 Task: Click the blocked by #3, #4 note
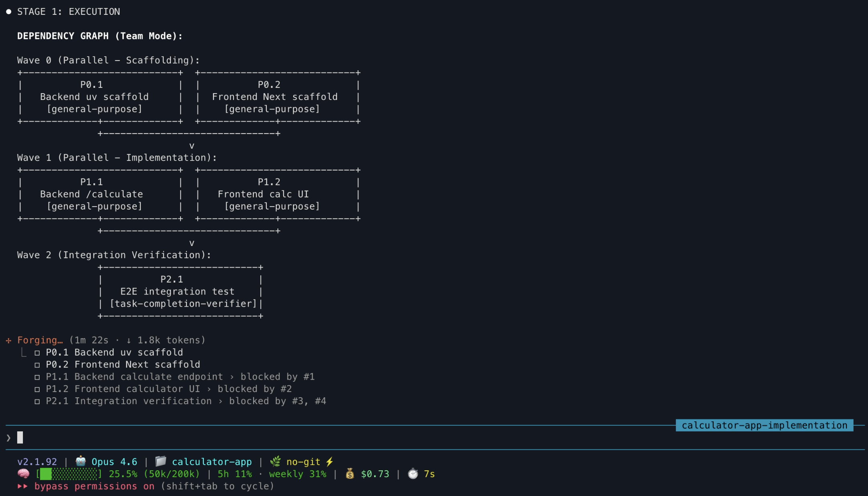click(278, 401)
